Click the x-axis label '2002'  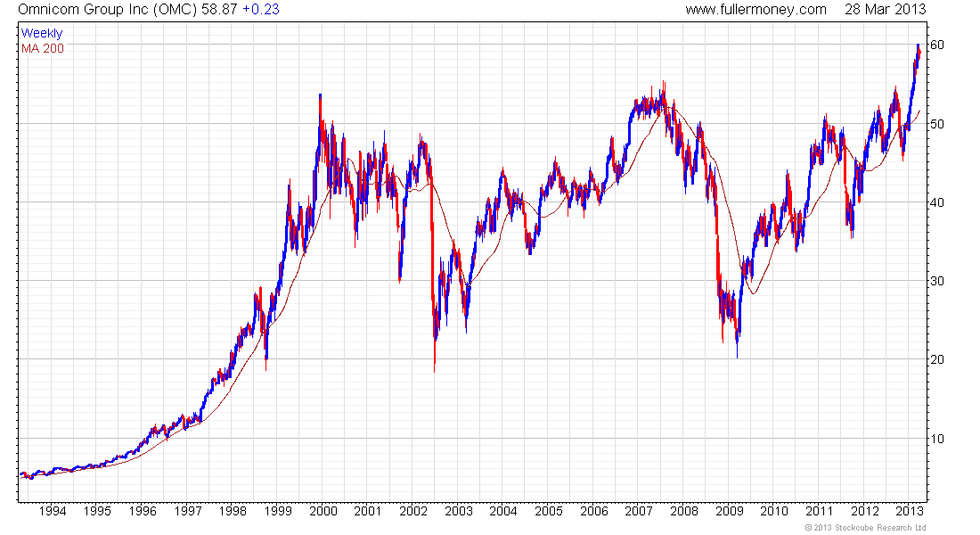[413, 511]
